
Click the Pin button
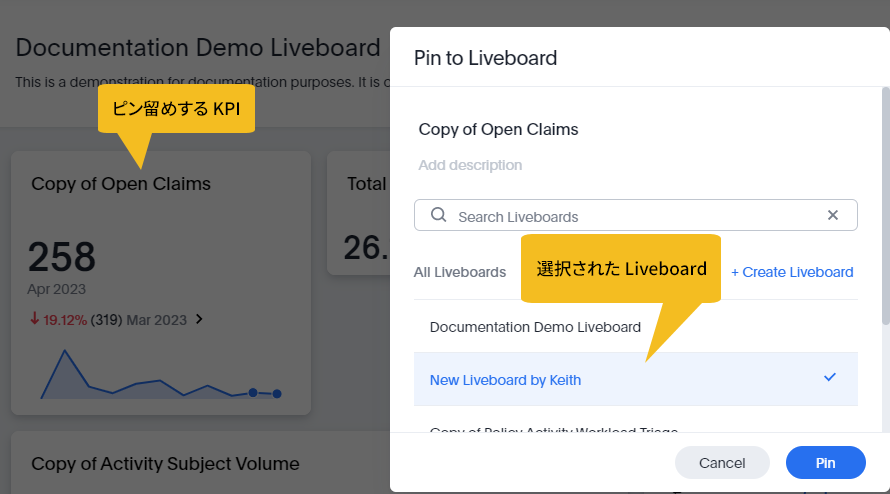tap(825, 463)
